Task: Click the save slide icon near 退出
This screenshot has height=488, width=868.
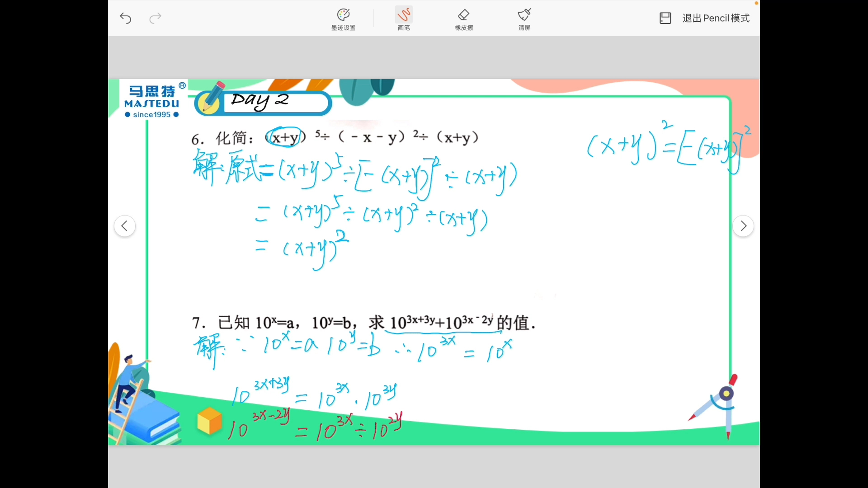Action: click(665, 18)
